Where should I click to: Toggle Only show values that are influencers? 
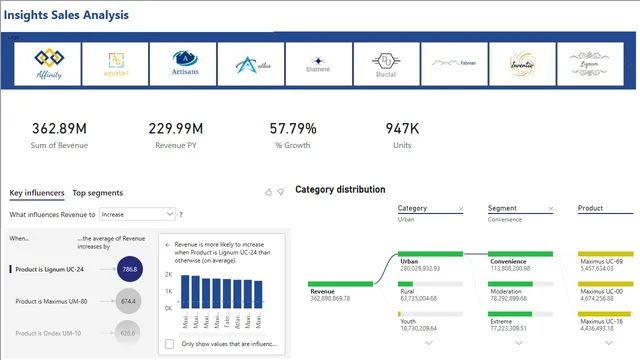click(169, 344)
